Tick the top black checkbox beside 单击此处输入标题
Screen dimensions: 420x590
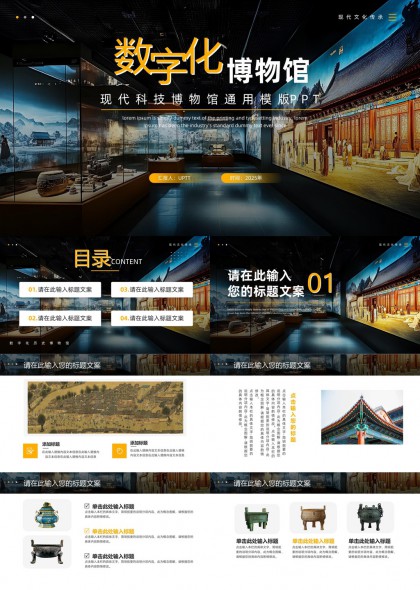(87, 506)
